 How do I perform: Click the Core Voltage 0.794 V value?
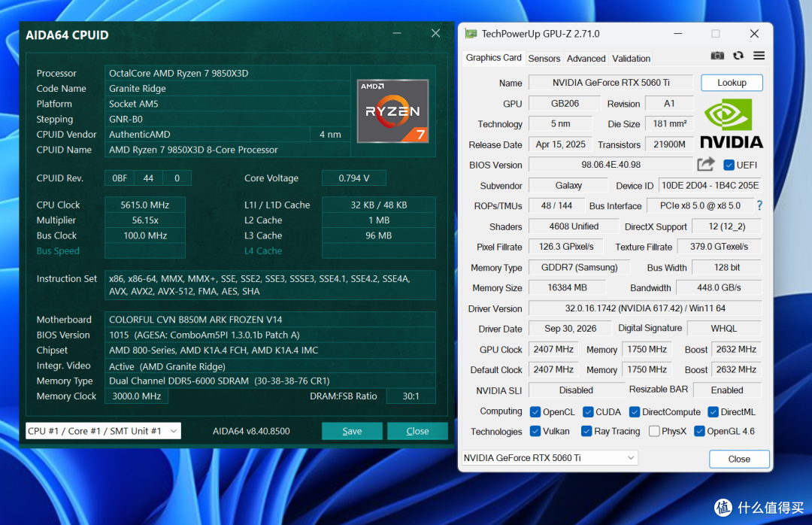(x=353, y=178)
